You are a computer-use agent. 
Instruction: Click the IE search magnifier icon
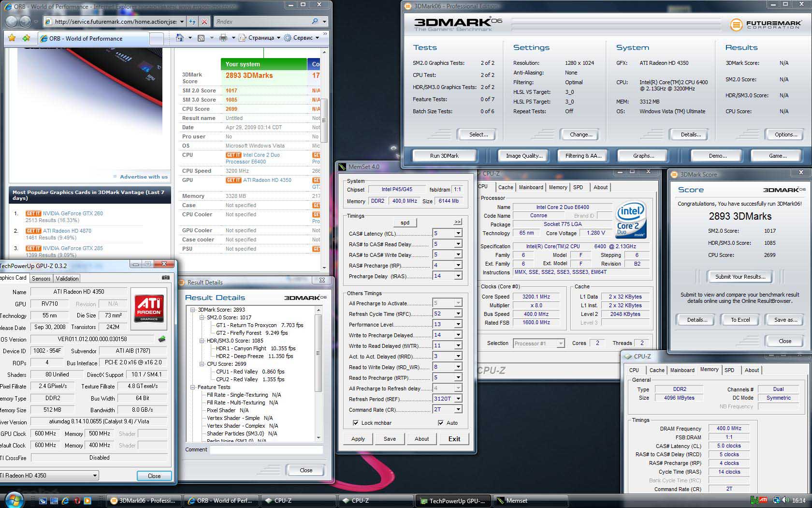(315, 21)
